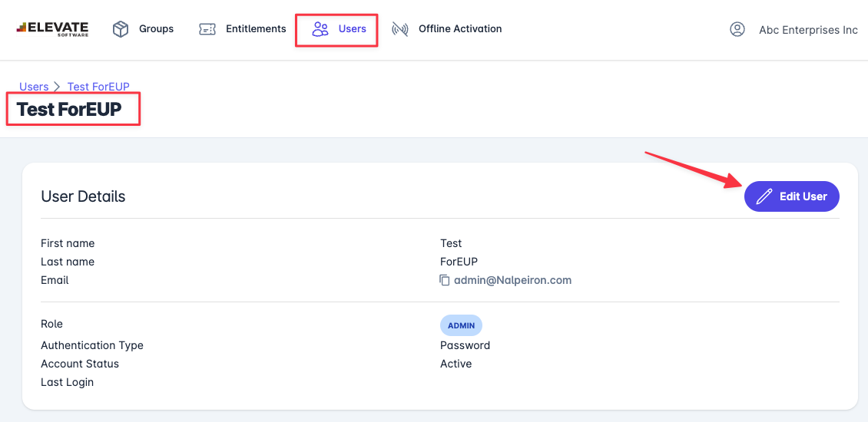Click the Active account status value

coord(456,364)
